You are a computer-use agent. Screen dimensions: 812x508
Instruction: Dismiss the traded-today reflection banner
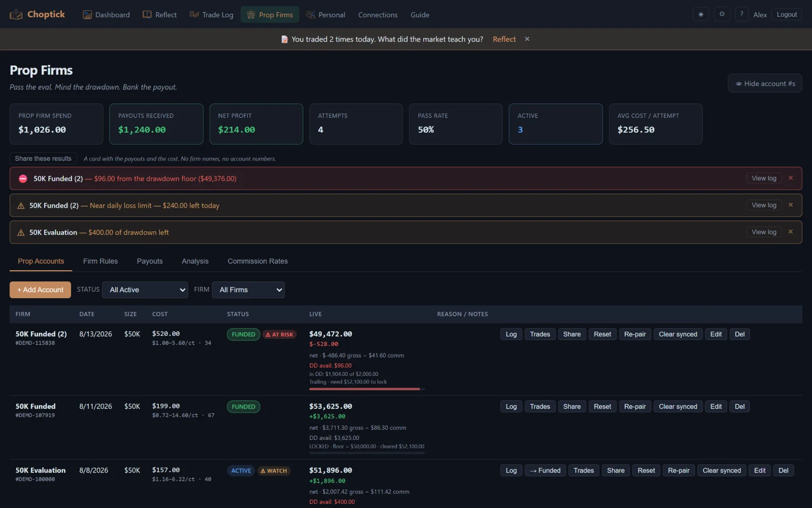pos(527,39)
